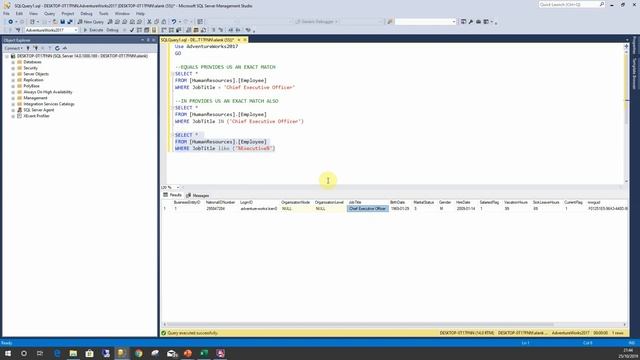Open the Tools menu

104,13
